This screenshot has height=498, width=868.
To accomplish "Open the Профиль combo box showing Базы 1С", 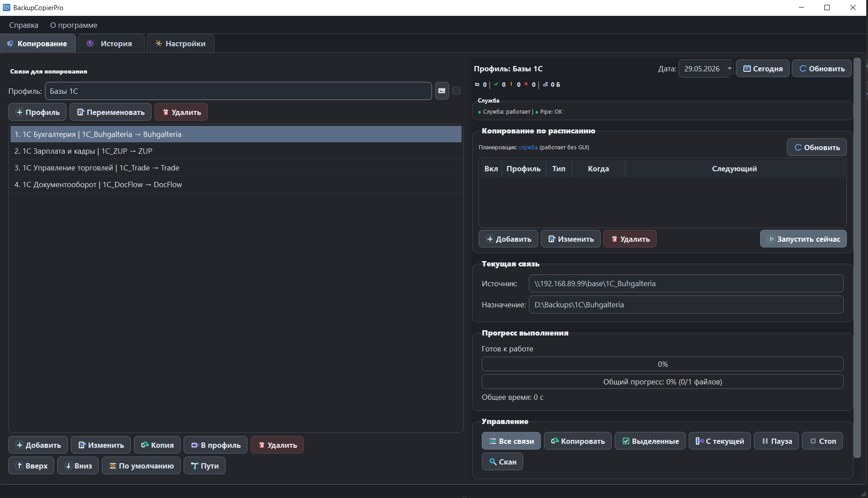I will tap(238, 91).
